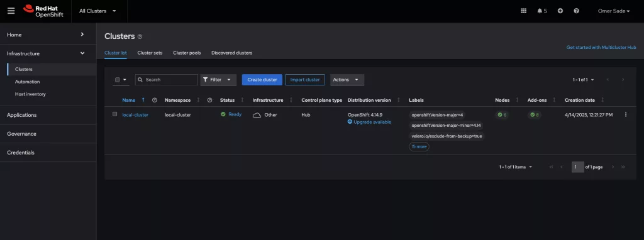
Task: Sort by the Infrastructure column
Action: click(x=291, y=100)
